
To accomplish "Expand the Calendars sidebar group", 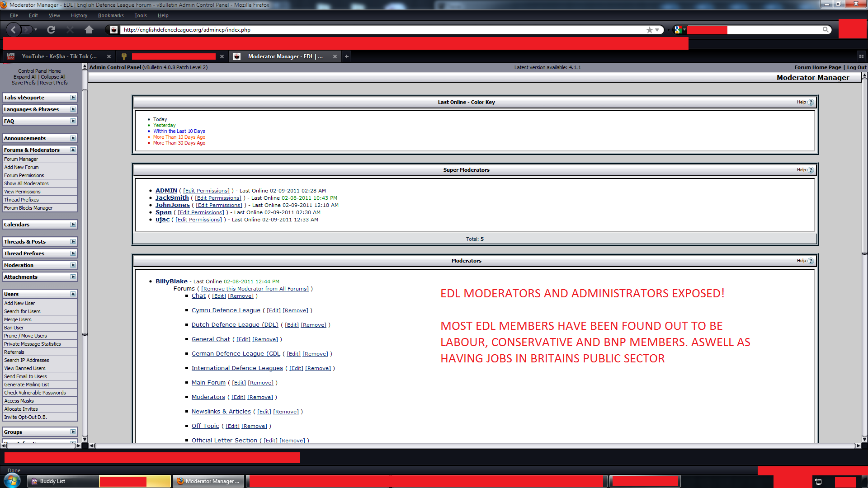I will click(x=73, y=225).
